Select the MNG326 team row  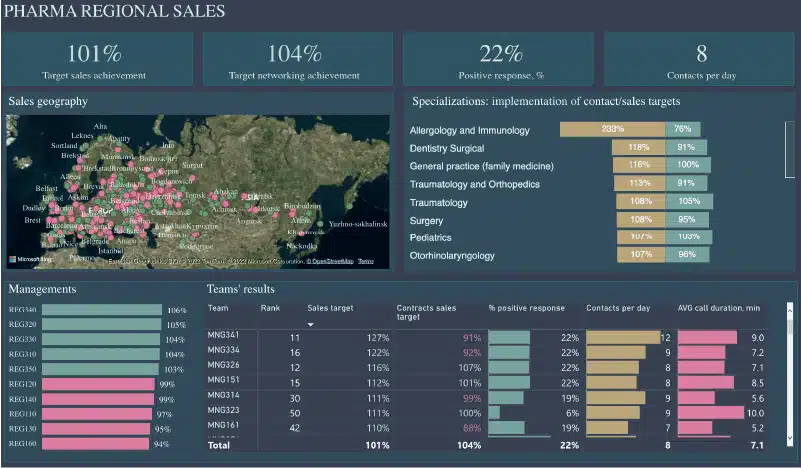485,367
